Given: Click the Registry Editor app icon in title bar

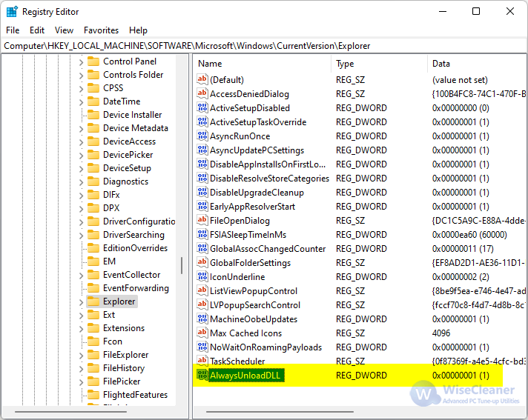Looking at the screenshot, I should tap(12, 11).
